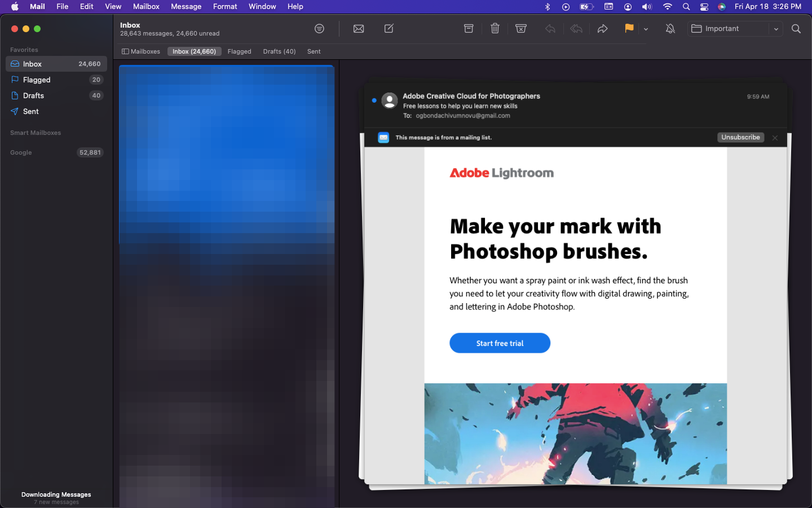Compose a new message
The width and height of the screenshot is (812, 508).
[x=389, y=29]
